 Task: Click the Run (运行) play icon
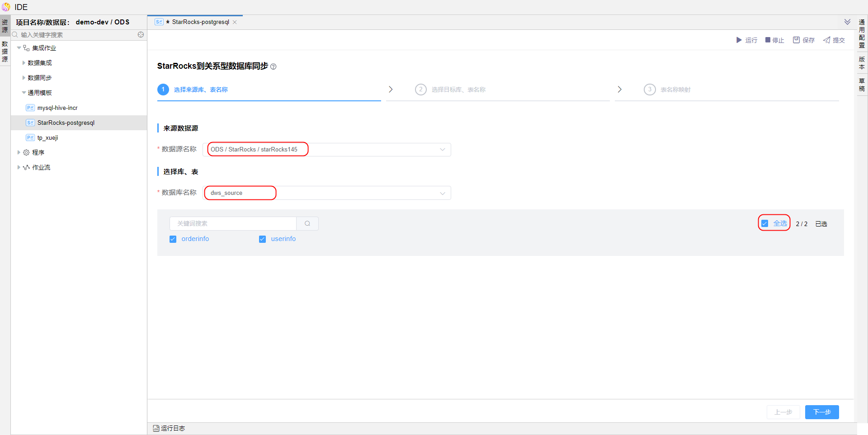click(x=739, y=40)
